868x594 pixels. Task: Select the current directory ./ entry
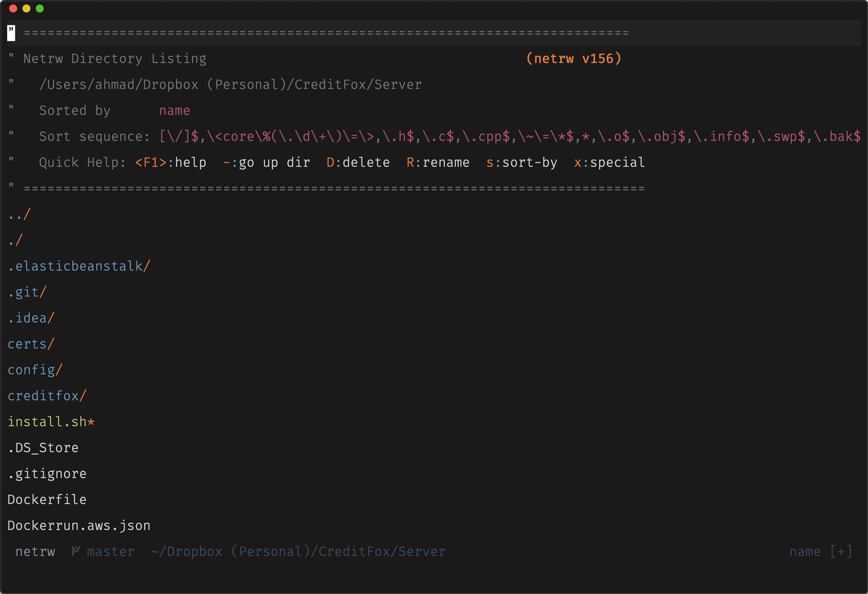point(15,240)
